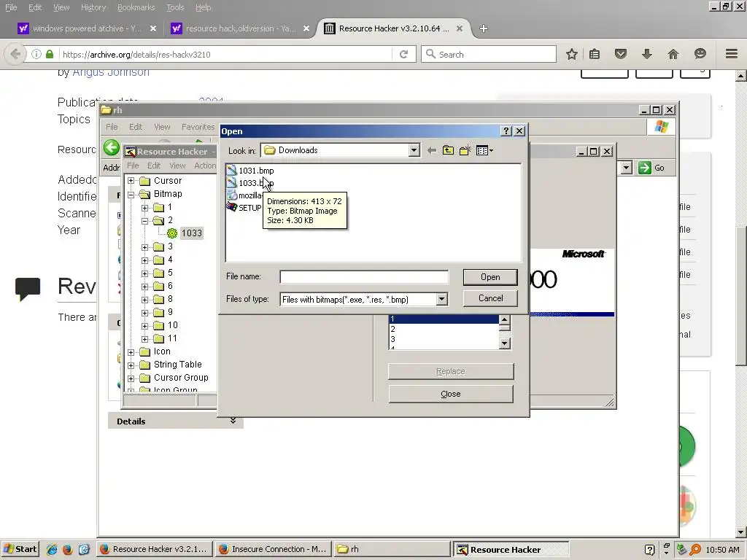Open the Firefox hamburger menu
Viewport: 747px width, 560px height.
732,54
